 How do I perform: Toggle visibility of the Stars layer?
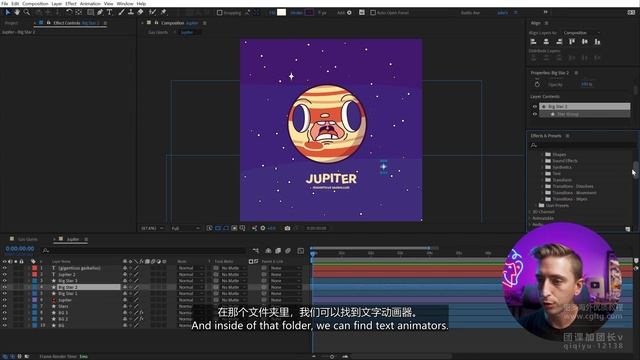[x=4, y=306]
